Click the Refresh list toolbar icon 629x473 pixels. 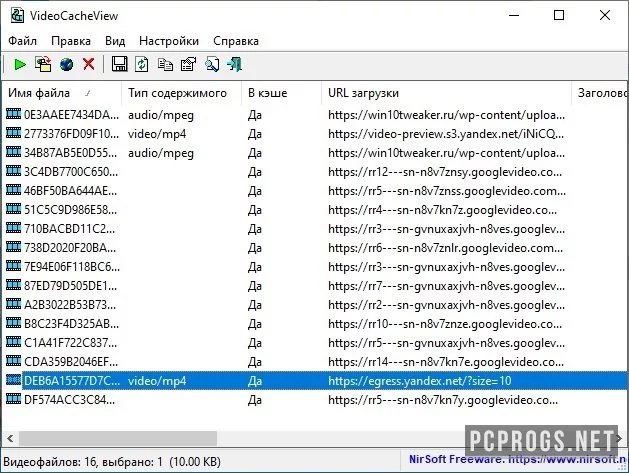point(141,64)
